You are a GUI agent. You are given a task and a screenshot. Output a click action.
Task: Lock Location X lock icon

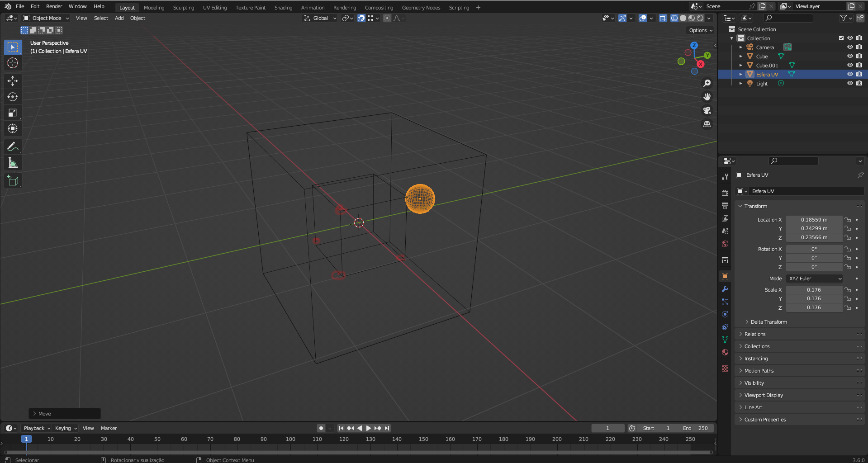(848, 220)
